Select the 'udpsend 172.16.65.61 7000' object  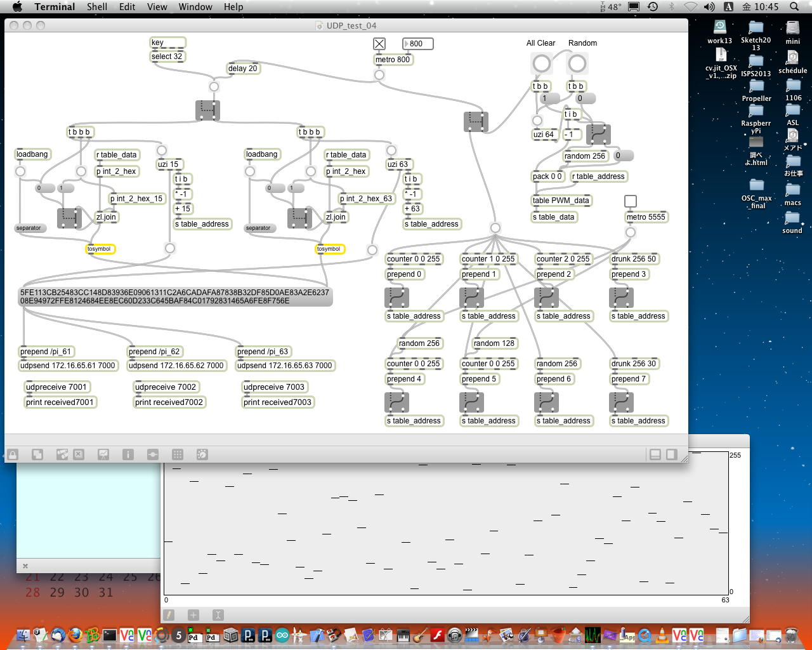click(68, 366)
